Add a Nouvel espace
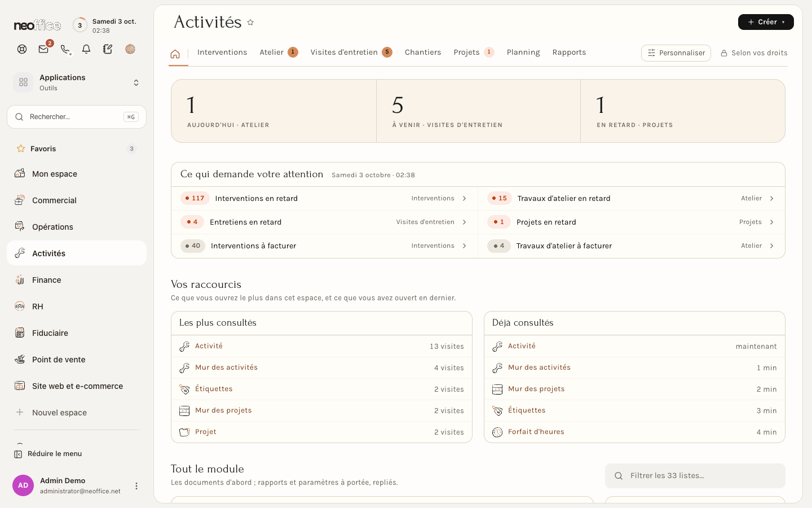This screenshot has width=812, height=508. click(77, 413)
